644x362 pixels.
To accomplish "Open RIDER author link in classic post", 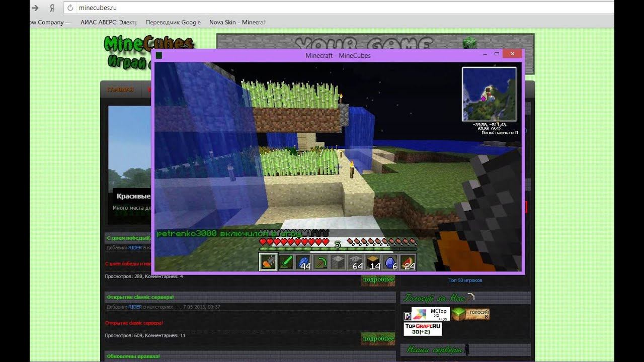I will 135,307.
